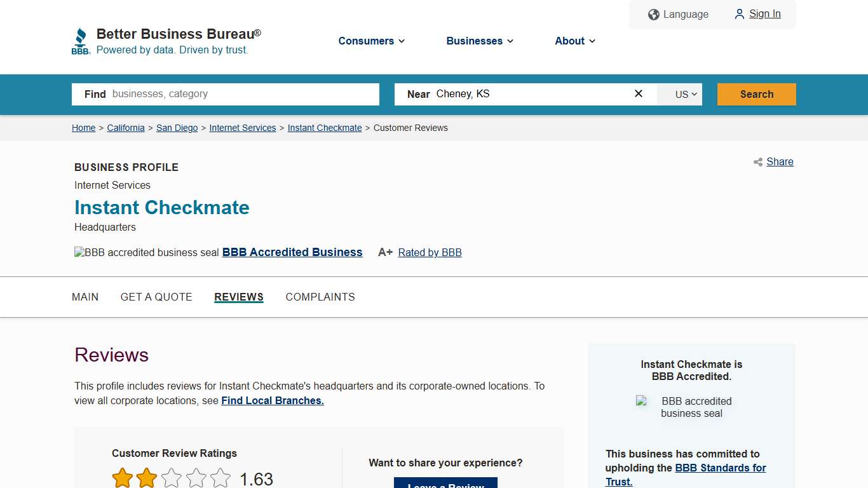The width and height of the screenshot is (868, 488).
Task: Expand the Businesses navigation menu
Action: 479,41
